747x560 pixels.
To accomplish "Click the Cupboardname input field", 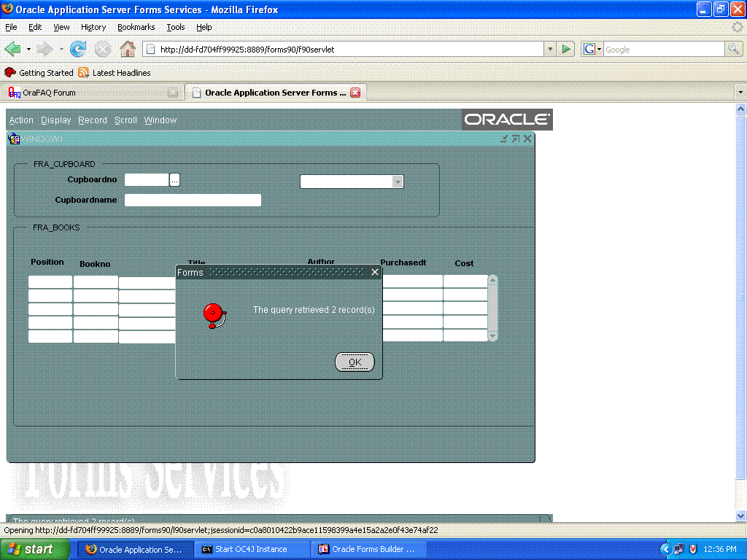I will point(193,200).
